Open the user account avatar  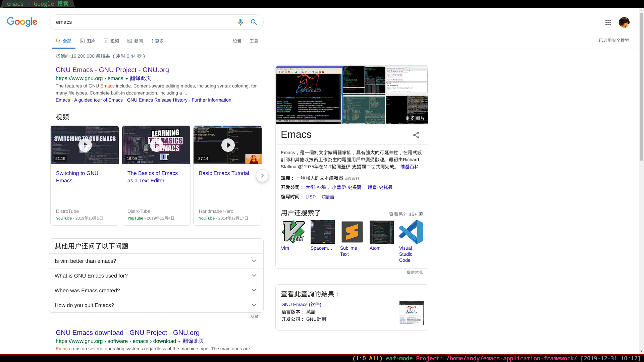pos(624,22)
